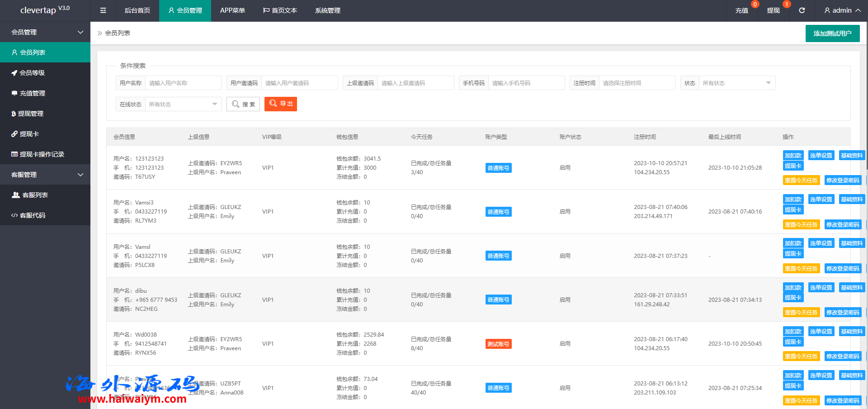Click the 添加测试用户 button

tap(832, 33)
